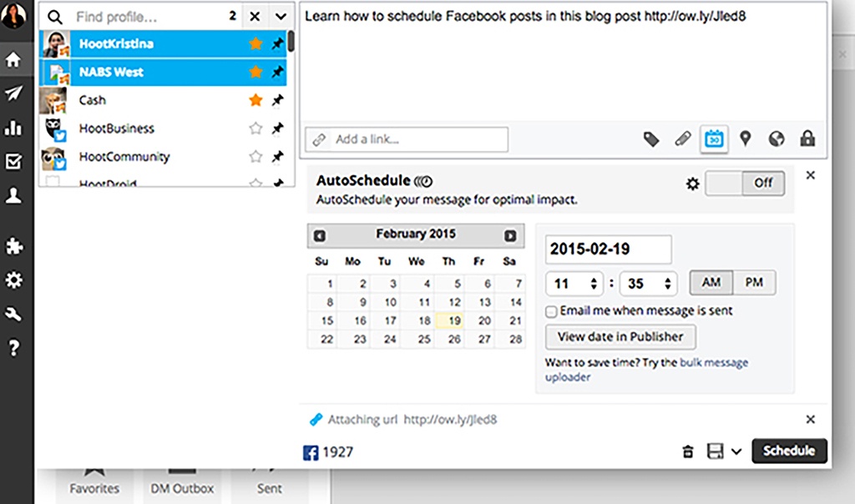Open the App Directory puzzle icon
The height and width of the screenshot is (504, 855).
(13, 246)
